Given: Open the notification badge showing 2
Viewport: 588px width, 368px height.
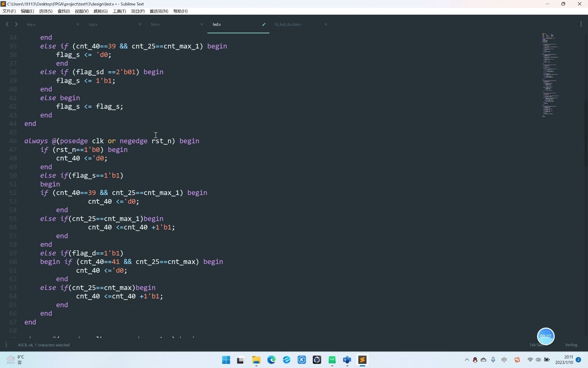Looking at the screenshot, I should pos(578,360).
